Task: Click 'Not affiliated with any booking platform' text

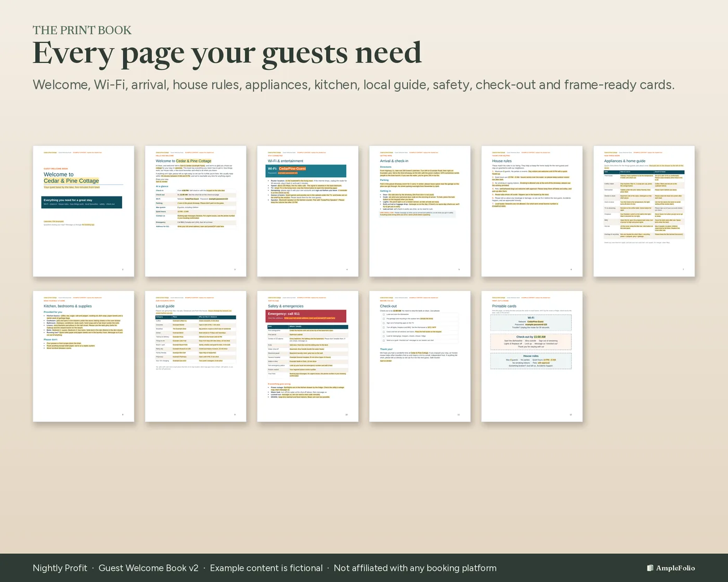Action: click(415, 568)
